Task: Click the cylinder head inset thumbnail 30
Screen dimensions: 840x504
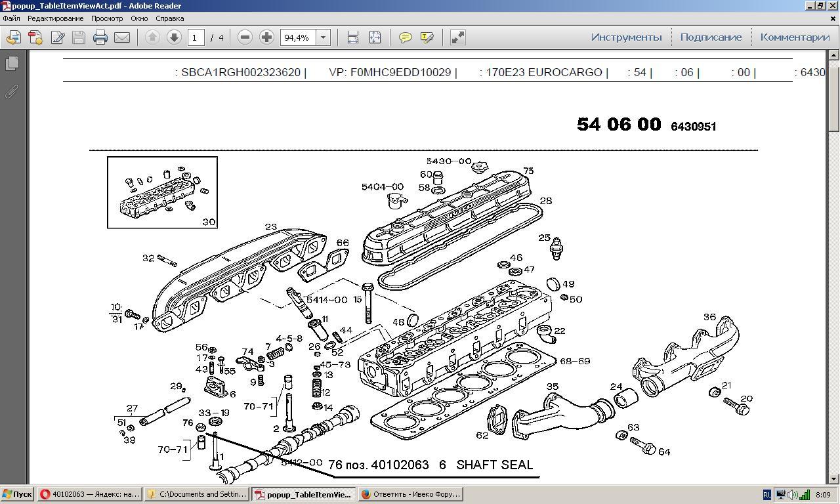Action: tap(162, 192)
